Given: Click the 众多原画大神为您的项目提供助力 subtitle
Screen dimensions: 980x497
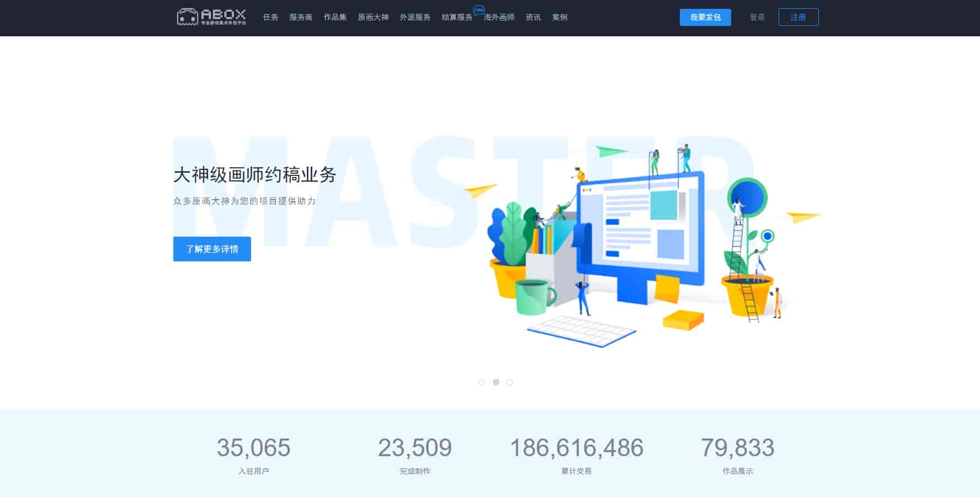Looking at the screenshot, I should 244,201.
